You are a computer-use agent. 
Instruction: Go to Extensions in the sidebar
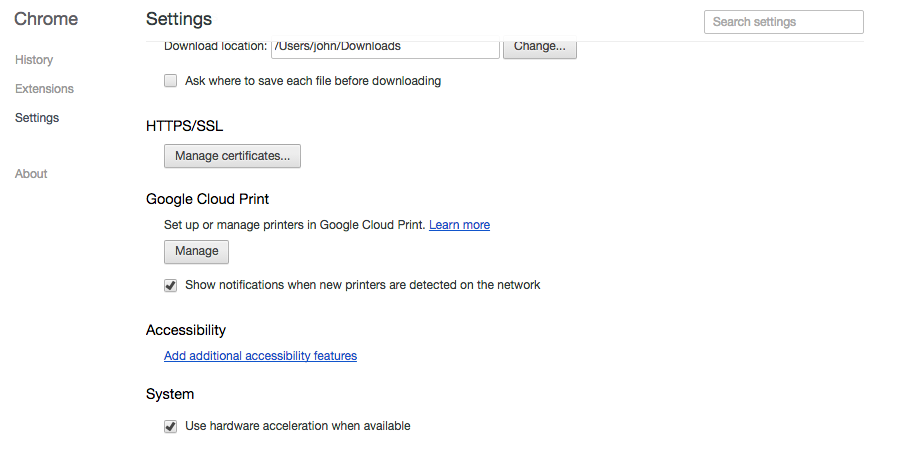point(44,89)
